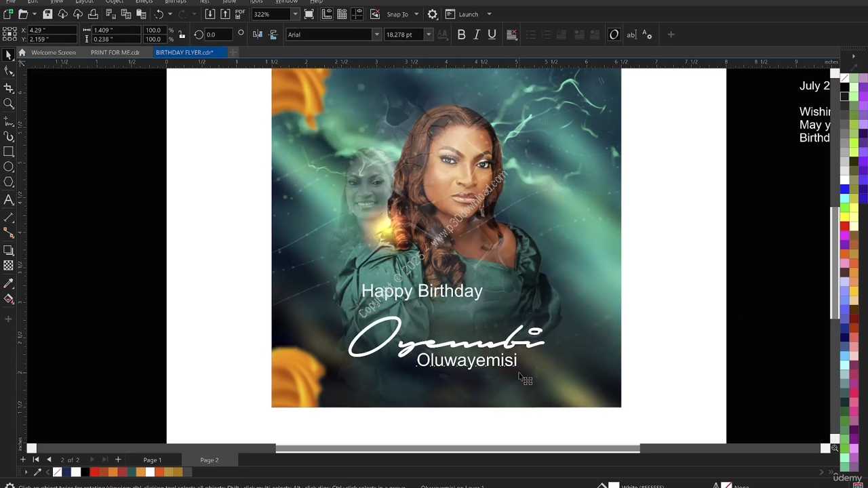868x488 pixels.
Task: Open the undo history dropdown arrow
Action: tap(170, 14)
